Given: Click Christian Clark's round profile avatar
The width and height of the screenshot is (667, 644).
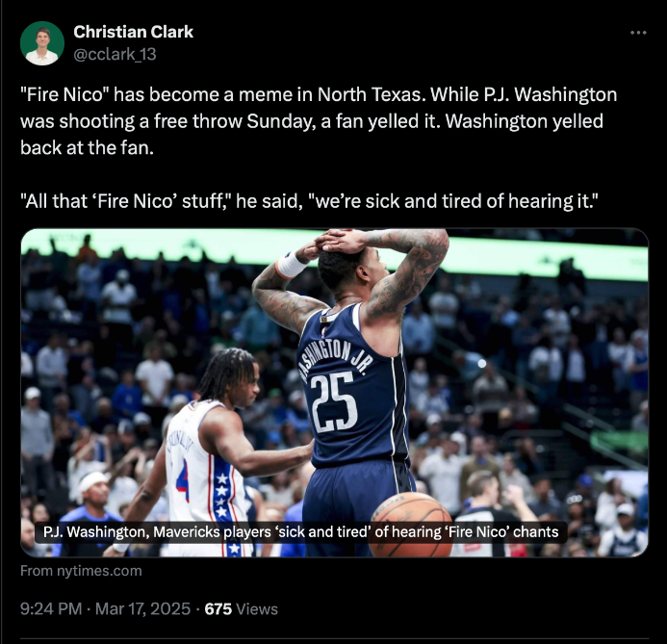Looking at the screenshot, I should 42,43.
